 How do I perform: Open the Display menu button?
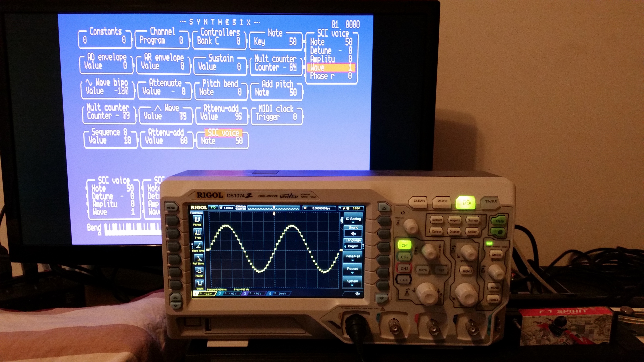(454, 232)
